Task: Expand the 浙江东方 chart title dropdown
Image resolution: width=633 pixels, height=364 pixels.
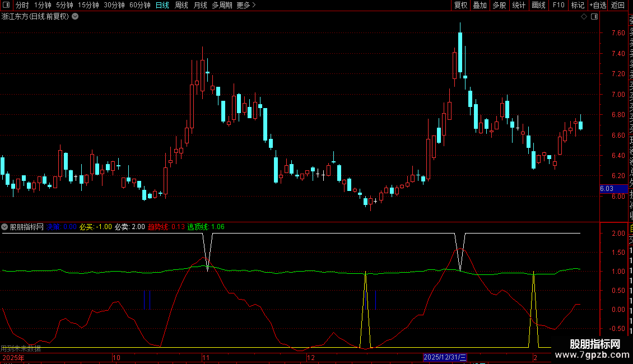Action: pyautogui.click(x=75, y=17)
